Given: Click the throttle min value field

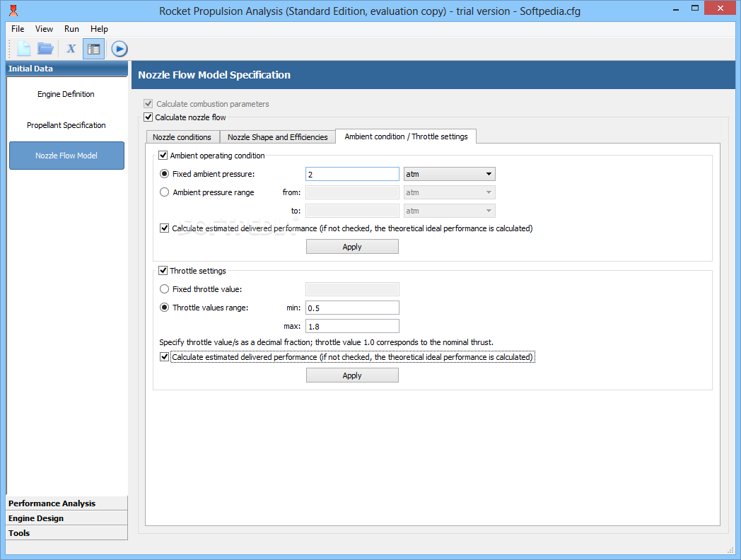Looking at the screenshot, I should 352,308.
